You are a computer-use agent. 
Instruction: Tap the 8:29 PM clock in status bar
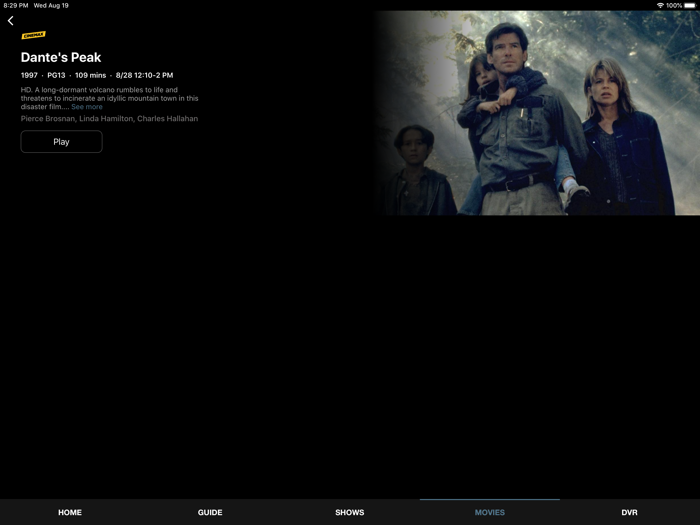(x=16, y=5)
